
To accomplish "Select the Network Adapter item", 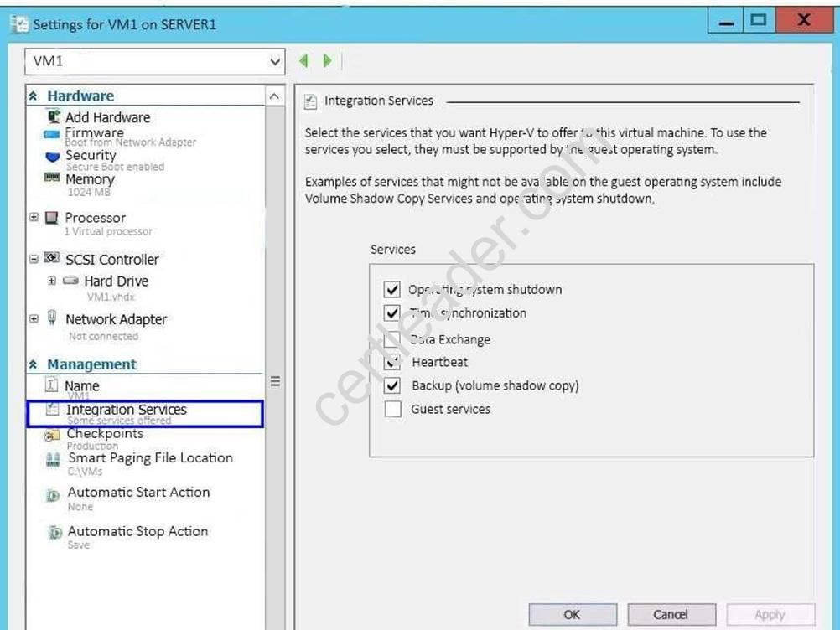I will (x=116, y=319).
